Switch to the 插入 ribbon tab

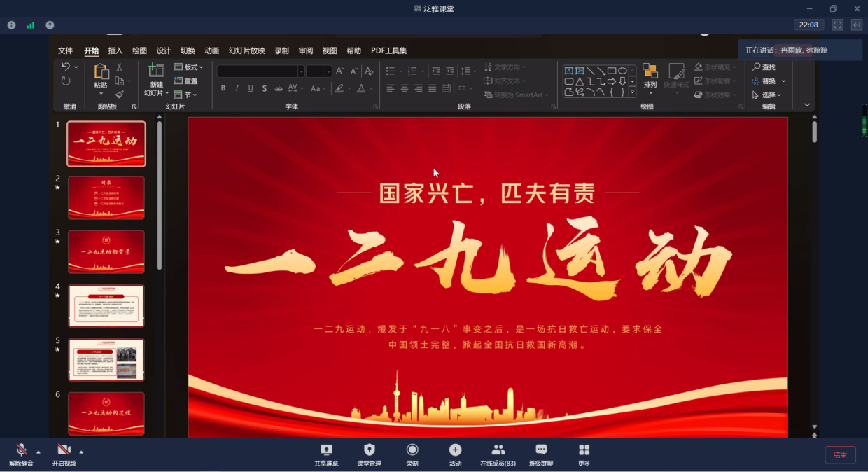pos(115,50)
